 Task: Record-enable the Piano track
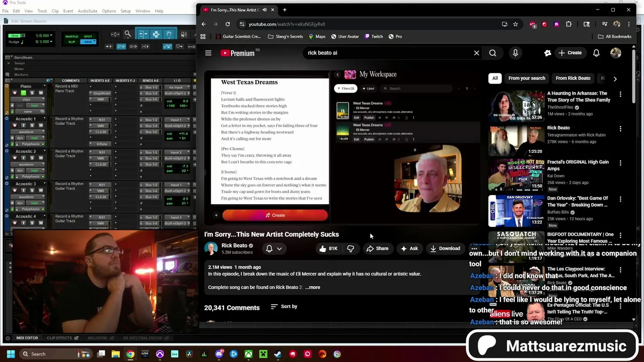click(x=15, y=93)
